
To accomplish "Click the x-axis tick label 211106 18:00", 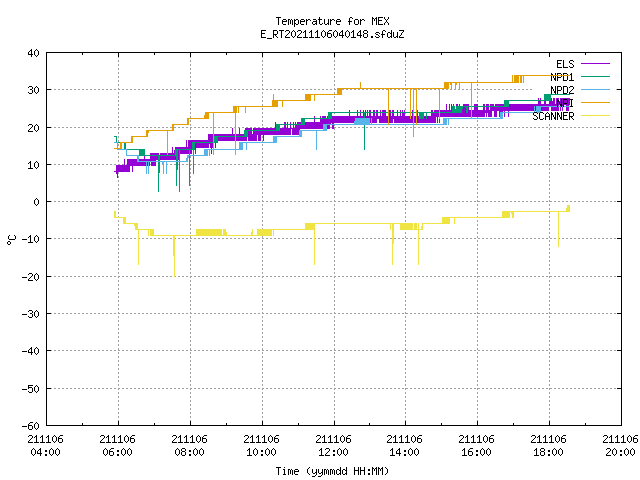I will pyautogui.click(x=549, y=446).
